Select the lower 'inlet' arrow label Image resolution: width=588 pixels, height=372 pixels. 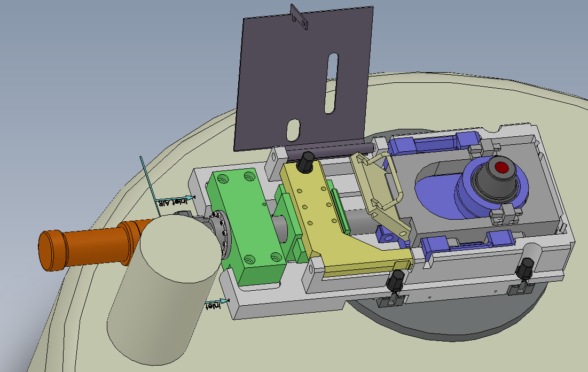(216, 303)
